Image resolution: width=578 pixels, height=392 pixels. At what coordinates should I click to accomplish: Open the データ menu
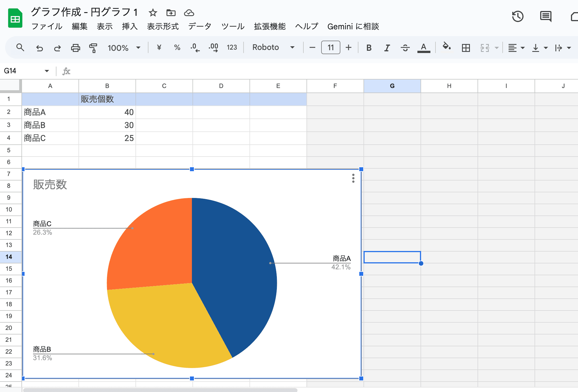click(200, 27)
